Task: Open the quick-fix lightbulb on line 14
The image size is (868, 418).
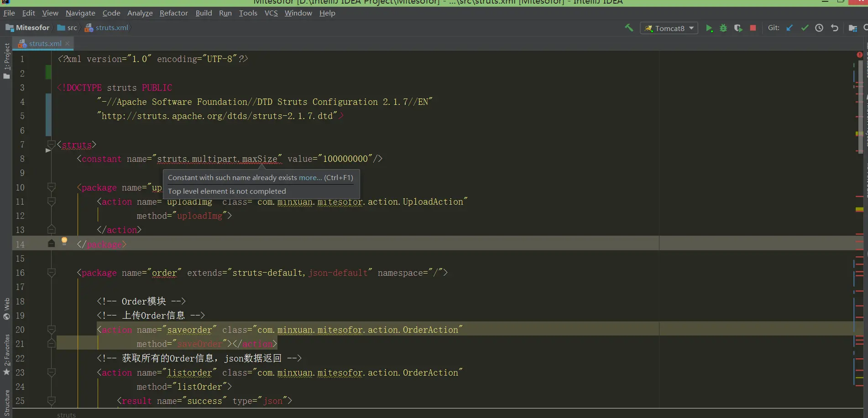Action: point(64,241)
